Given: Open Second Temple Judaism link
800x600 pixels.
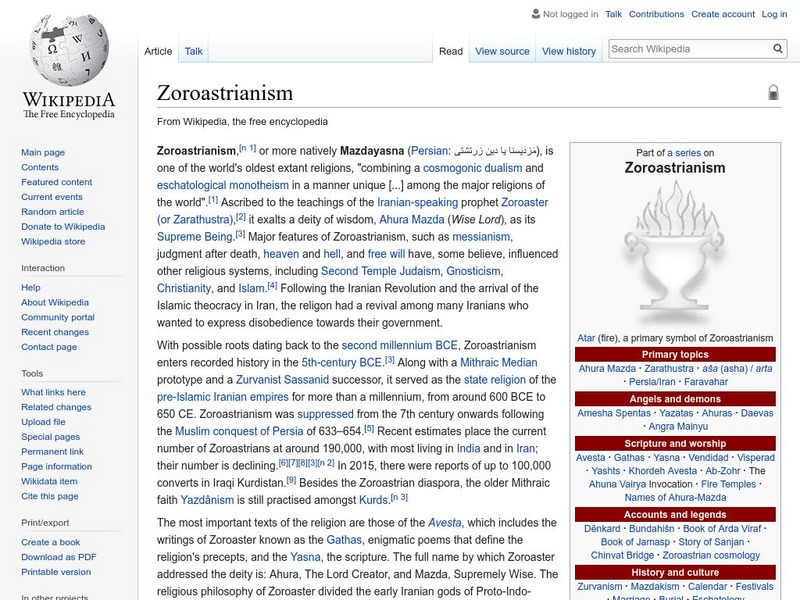Looking at the screenshot, I should click(380, 271).
